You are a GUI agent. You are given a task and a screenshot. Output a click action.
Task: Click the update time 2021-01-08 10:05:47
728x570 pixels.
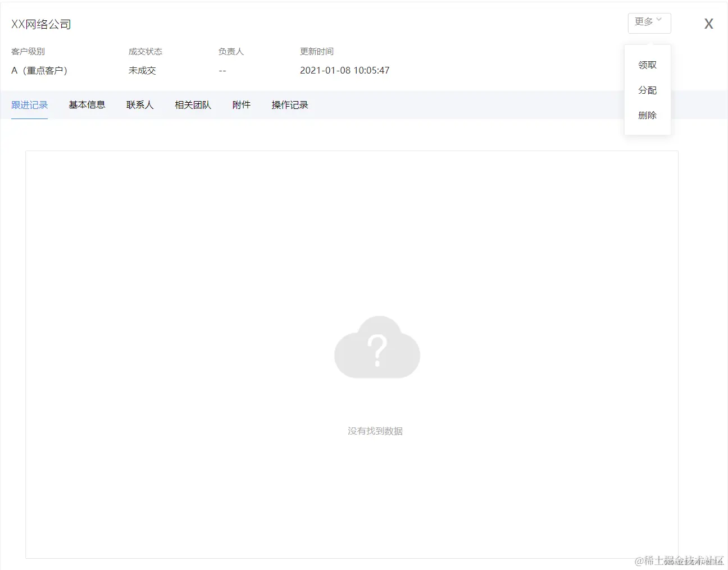click(x=344, y=71)
